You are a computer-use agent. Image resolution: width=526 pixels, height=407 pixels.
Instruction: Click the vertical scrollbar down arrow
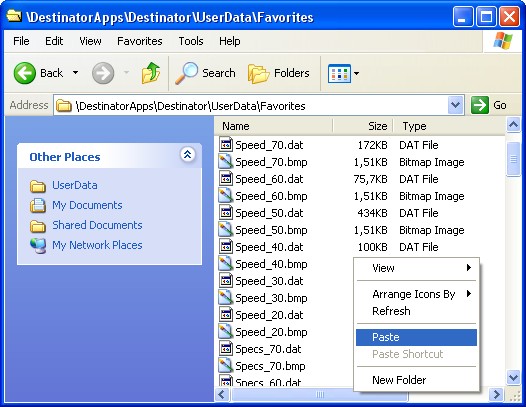point(513,378)
